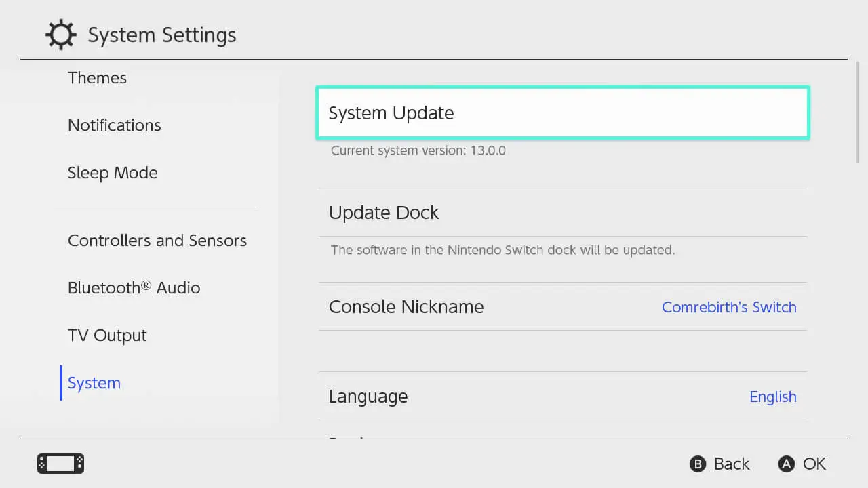This screenshot has height=488, width=868.
Task: Select System Update
Action: click(561, 113)
